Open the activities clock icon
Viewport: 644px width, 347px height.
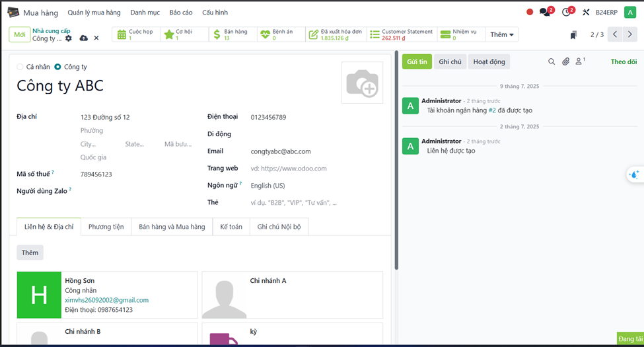[566, 12]
